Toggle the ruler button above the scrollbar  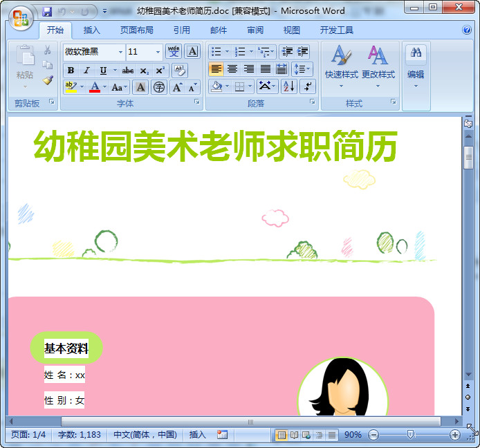pyautogui.click(x=468, y=123)
